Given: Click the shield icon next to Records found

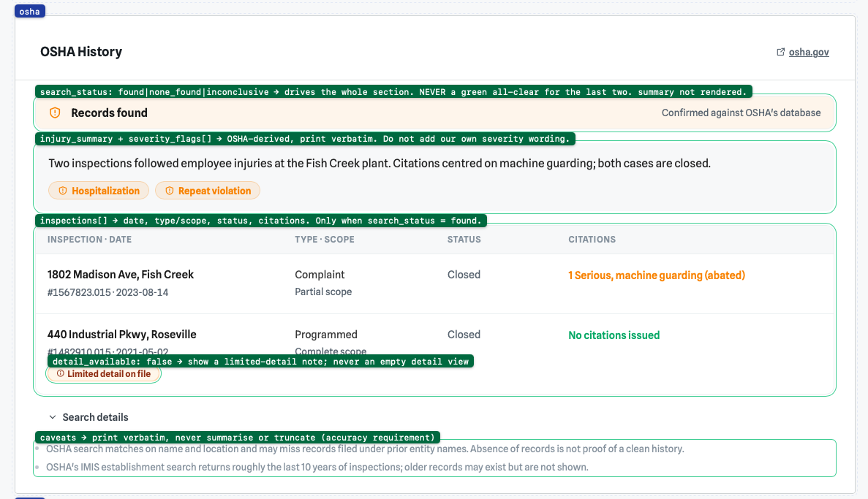Looking at the screenshot, I should pyautogui.click(x=55, y=113).
